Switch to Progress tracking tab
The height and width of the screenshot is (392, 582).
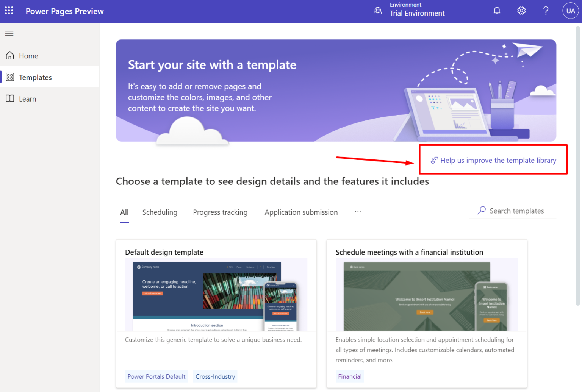tap(220, 212)
